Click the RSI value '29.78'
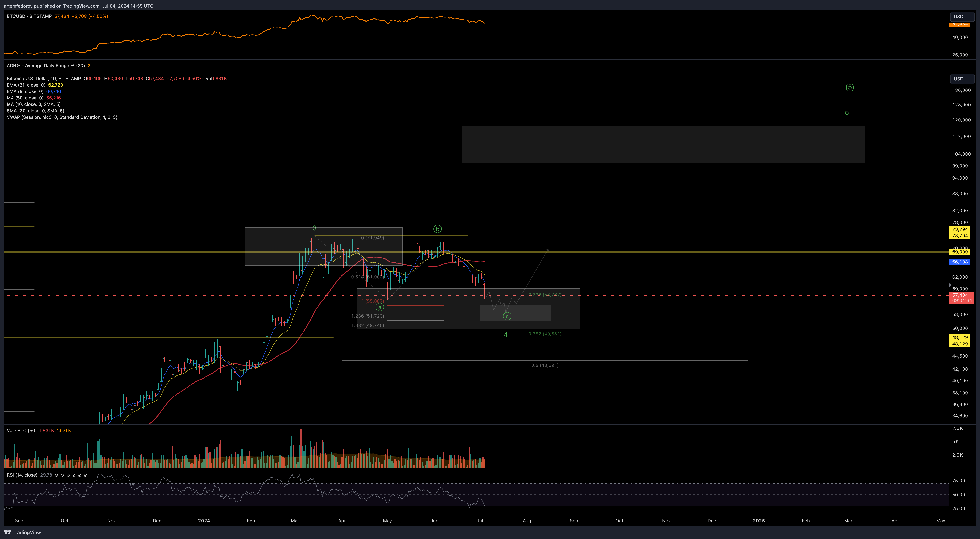 (46, 475)
